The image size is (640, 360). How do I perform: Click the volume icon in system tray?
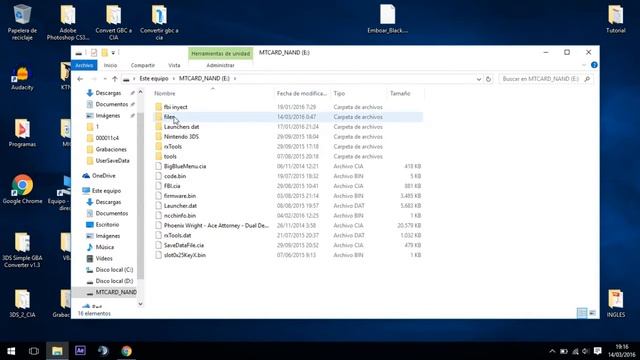point(586,351)
